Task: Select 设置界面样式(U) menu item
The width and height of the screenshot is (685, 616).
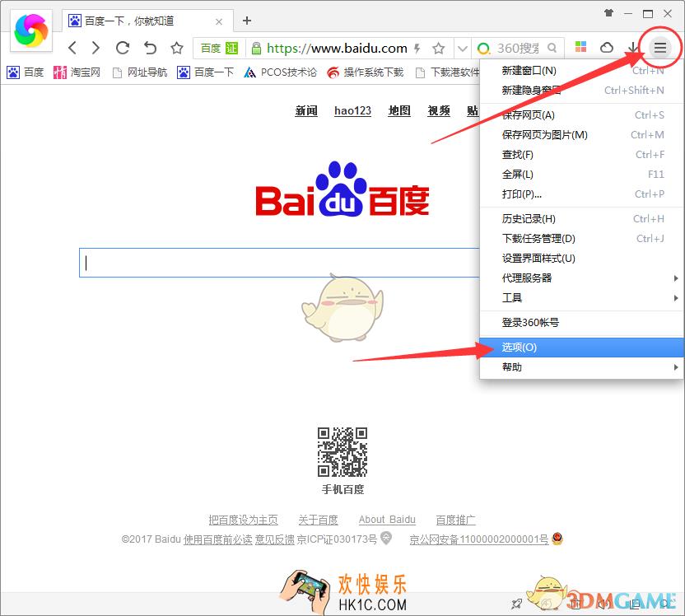Action: point(581,259)
